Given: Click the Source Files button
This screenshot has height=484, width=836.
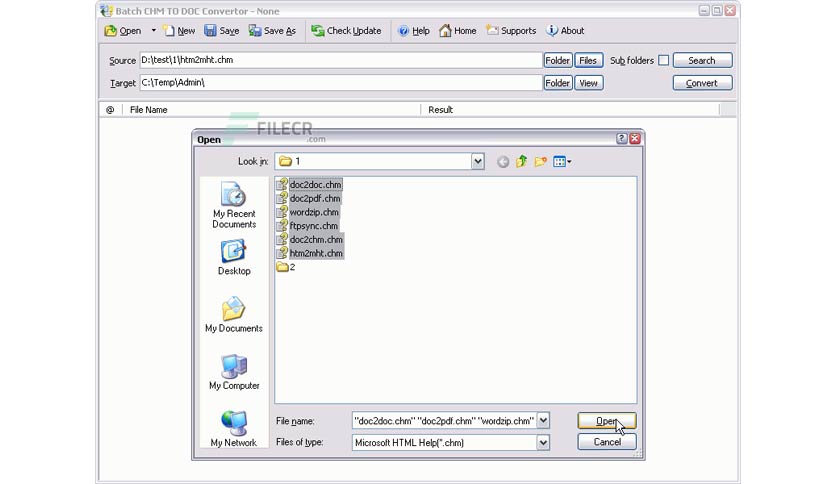Looking at the screenshot, I should pyautogui.click(x=589, y=60).
